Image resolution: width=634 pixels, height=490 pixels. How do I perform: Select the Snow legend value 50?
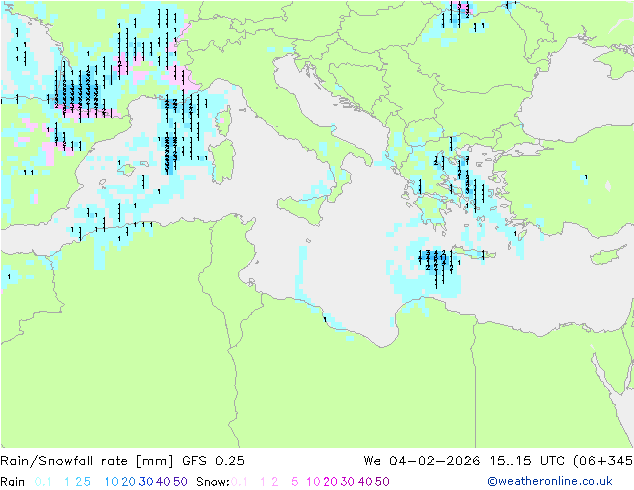click(x=383, y=482)
